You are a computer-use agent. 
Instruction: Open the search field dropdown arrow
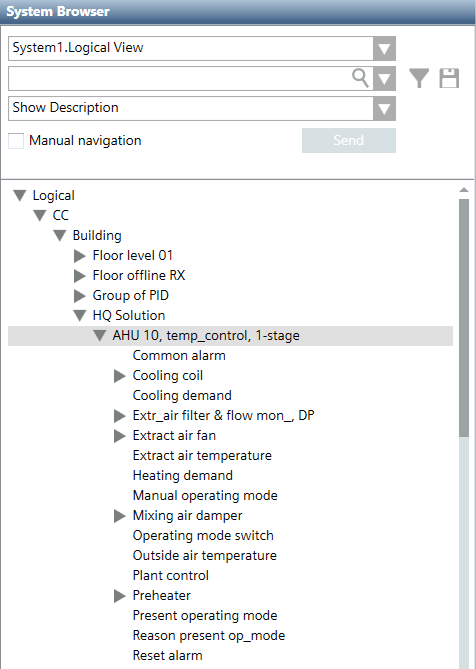pyautogui.click(x=384, y=79)
